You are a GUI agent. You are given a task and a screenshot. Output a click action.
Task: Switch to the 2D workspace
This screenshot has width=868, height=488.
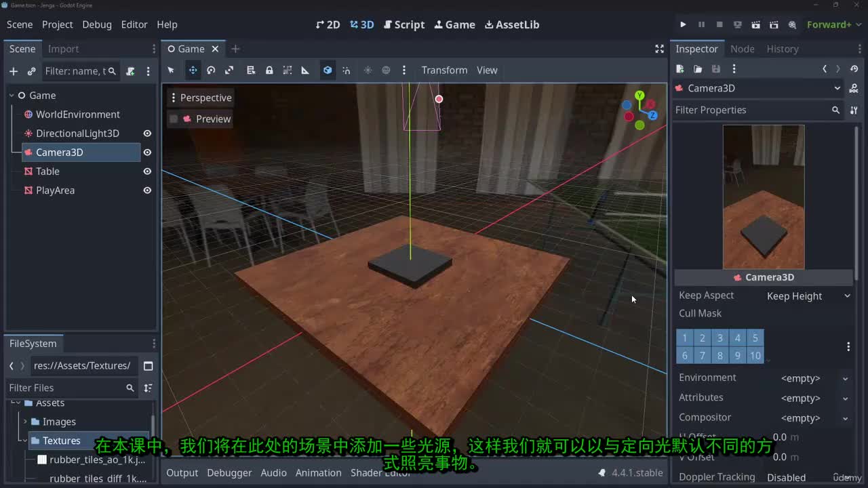pyautogui.click(x=328, y=24)
